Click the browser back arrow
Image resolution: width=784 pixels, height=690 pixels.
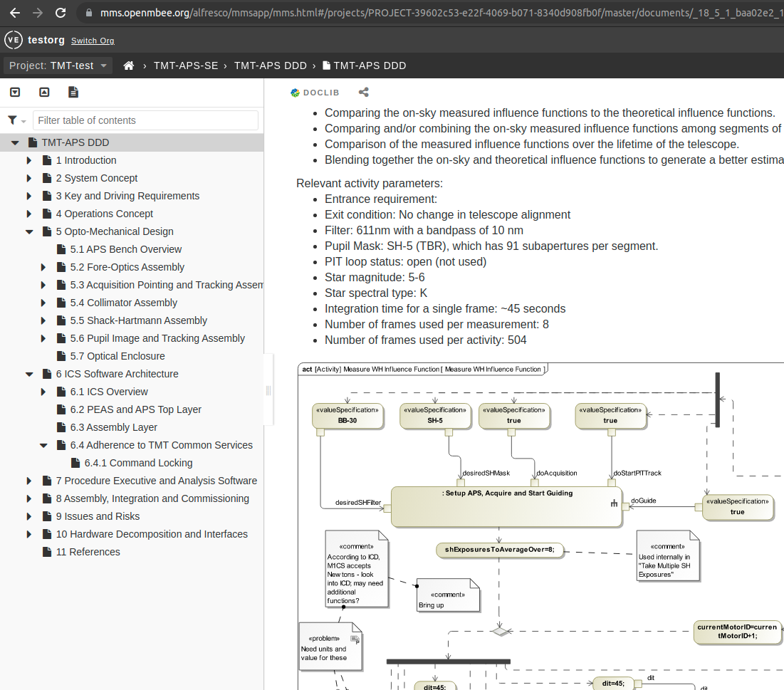(14, 12)
